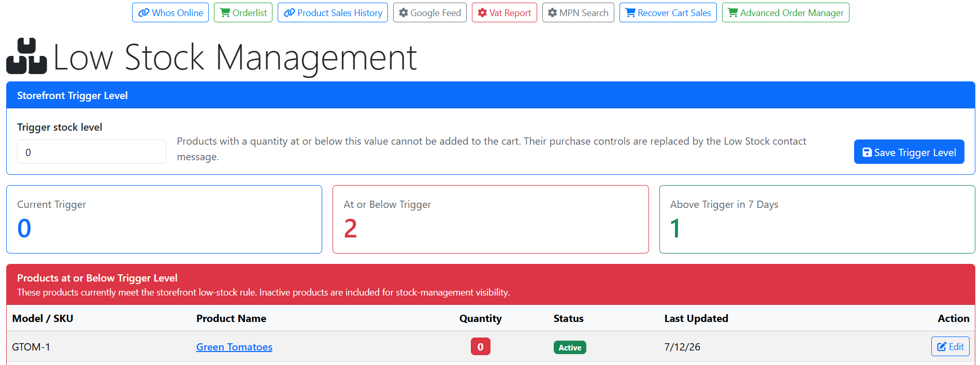Click the At or Below Trigger card label
Viewport: 980px width, 365px height.
387,204
